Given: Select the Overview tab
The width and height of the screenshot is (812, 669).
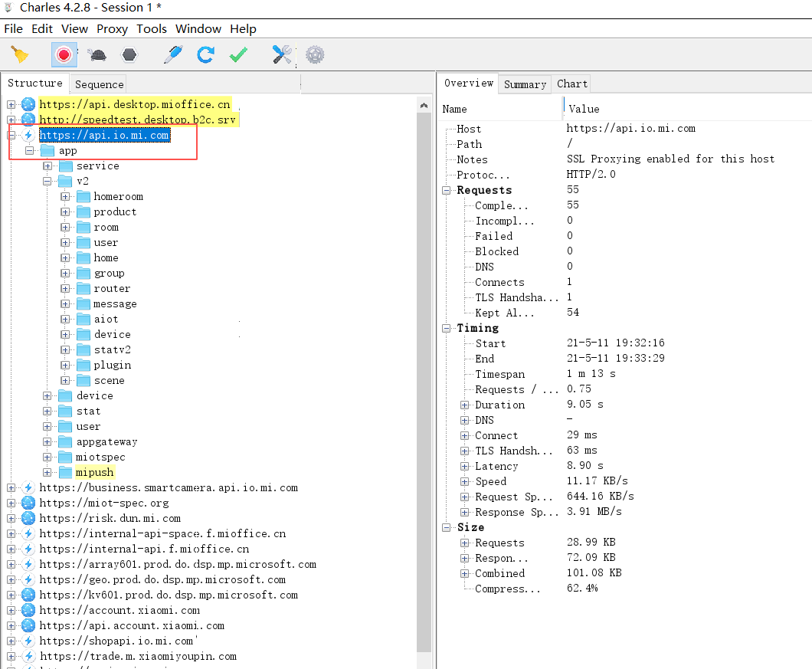Looking at the screenshot, I should (x=469, y=84).
